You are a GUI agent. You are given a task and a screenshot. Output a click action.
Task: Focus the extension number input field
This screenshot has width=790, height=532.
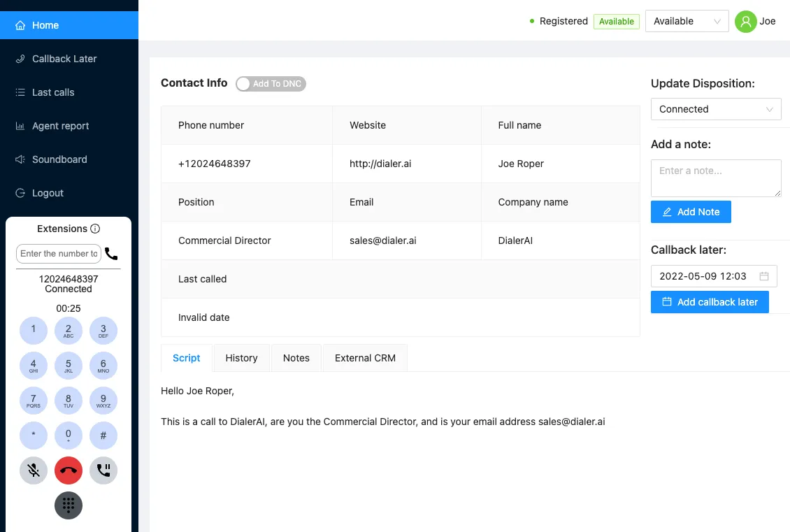59,254
